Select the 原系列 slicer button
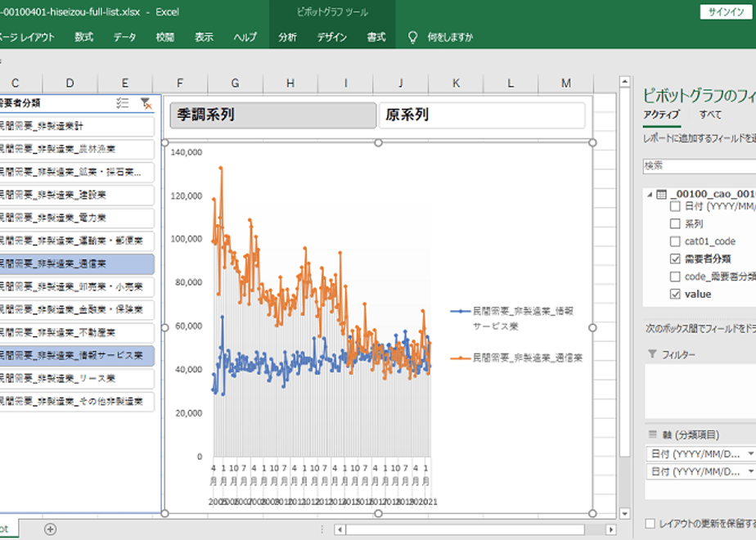The image size is (756, 540). [x=482, y=115]
